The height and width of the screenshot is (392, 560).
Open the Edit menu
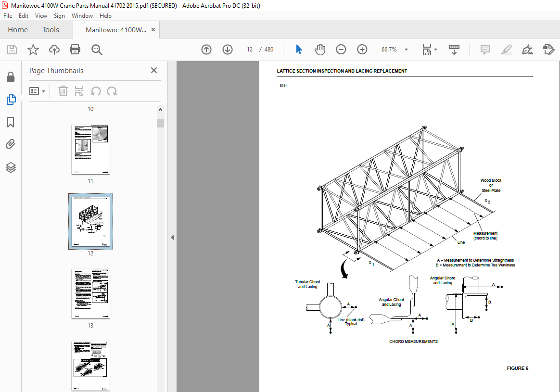click(24, 16)
